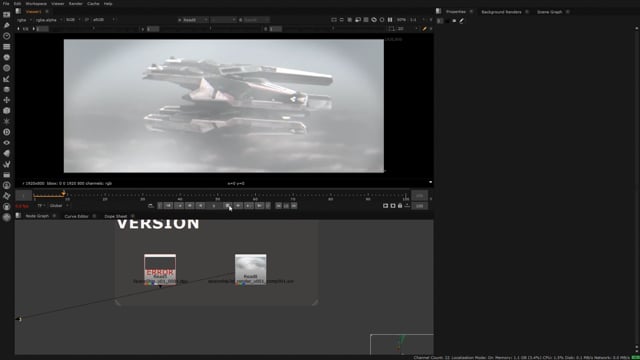Open the Other nodes menu in left toolbar

tap(7, 175)
